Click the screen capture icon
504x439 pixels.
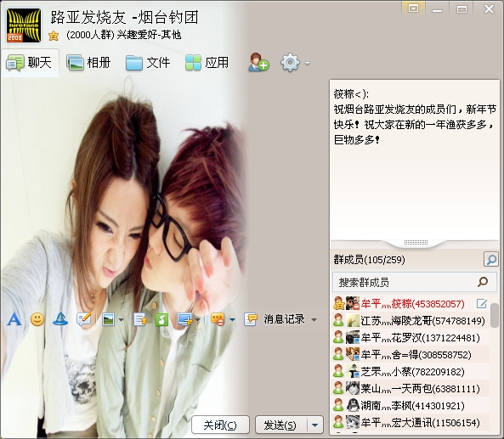coord(185,319)
